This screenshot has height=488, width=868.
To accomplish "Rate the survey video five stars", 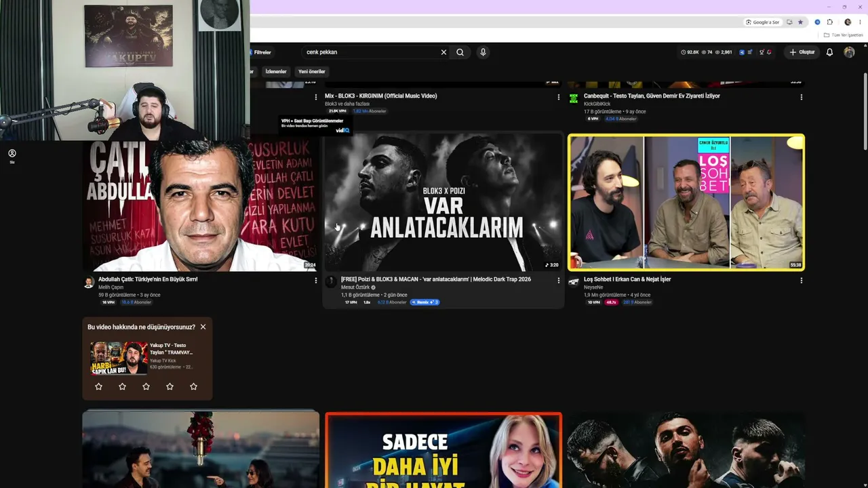I will [194, 386].
